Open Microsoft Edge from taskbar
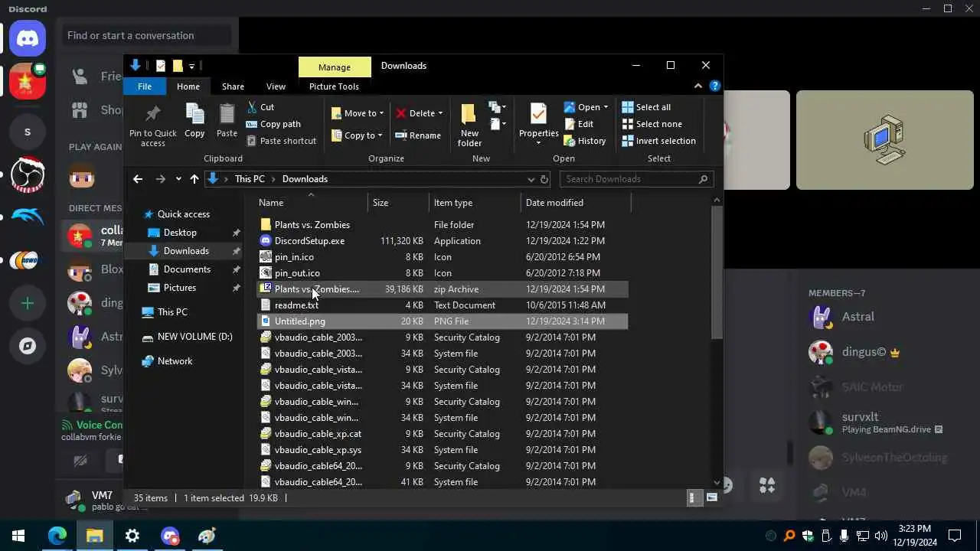Viewport: 980px width, 551px height. (x=57, y=536)
